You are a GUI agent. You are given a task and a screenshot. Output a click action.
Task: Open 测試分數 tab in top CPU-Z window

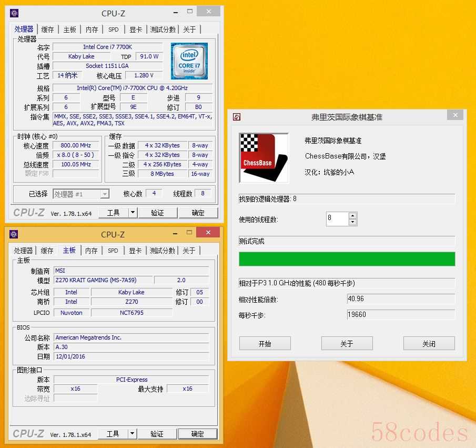click(163, 29)
